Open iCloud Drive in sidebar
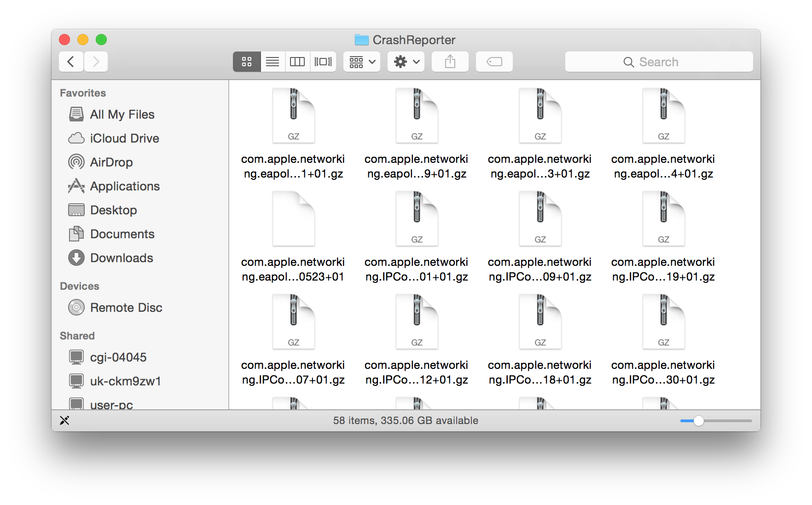The image size is (812, 505). [x=140, y=138]
